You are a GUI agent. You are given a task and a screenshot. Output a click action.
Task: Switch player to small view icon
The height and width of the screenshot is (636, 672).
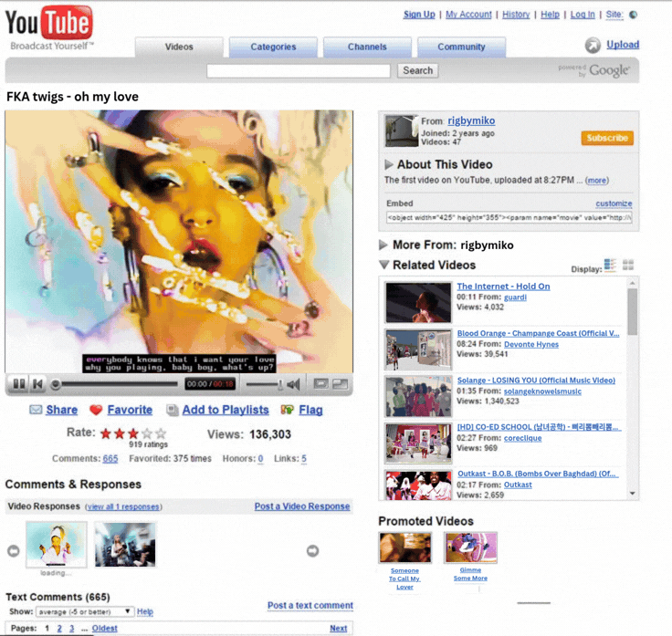coord(320,384)
